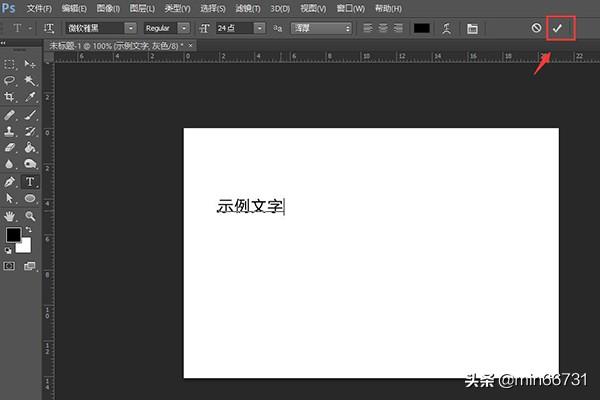600x400 pixels.
Task: Swap foreground and background colors
Action: (x=28, y=229)
